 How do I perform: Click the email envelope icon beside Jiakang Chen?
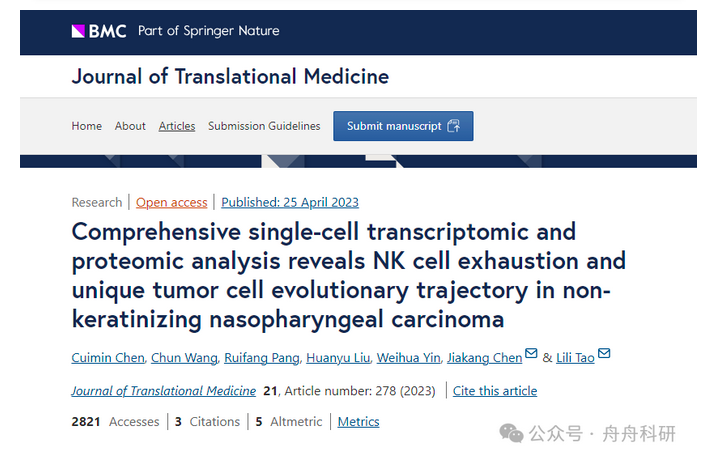[x=531, y=353]
